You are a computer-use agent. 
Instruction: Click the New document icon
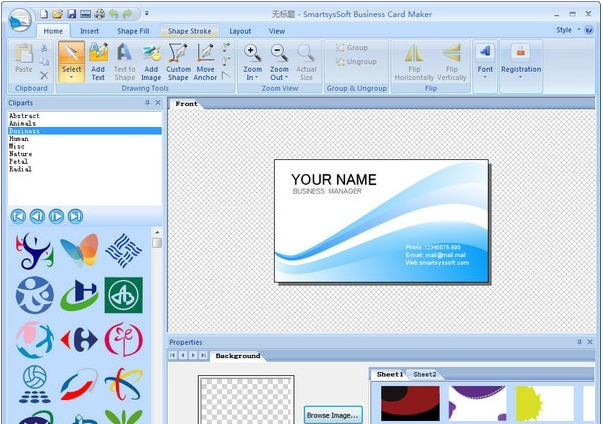point(44,14)
